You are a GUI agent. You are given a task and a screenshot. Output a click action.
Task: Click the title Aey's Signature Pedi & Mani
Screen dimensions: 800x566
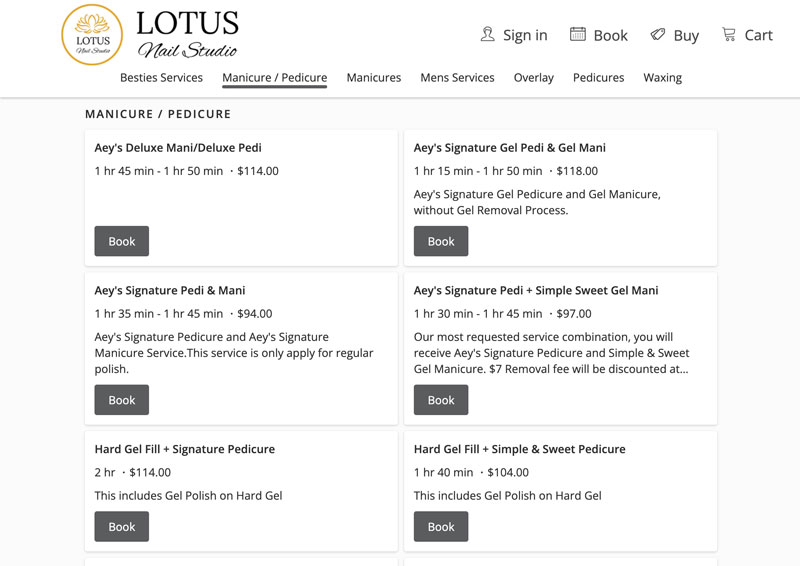click(170, 290)
